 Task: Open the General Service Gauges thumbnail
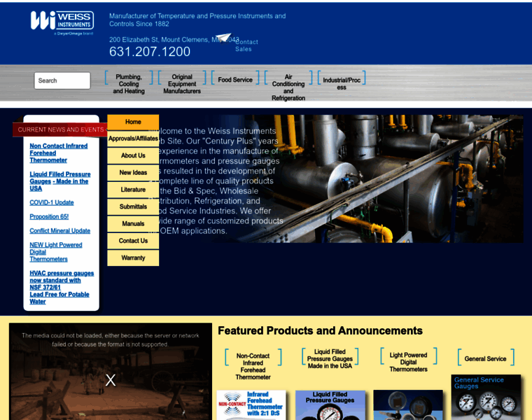[x=486, y=398]
